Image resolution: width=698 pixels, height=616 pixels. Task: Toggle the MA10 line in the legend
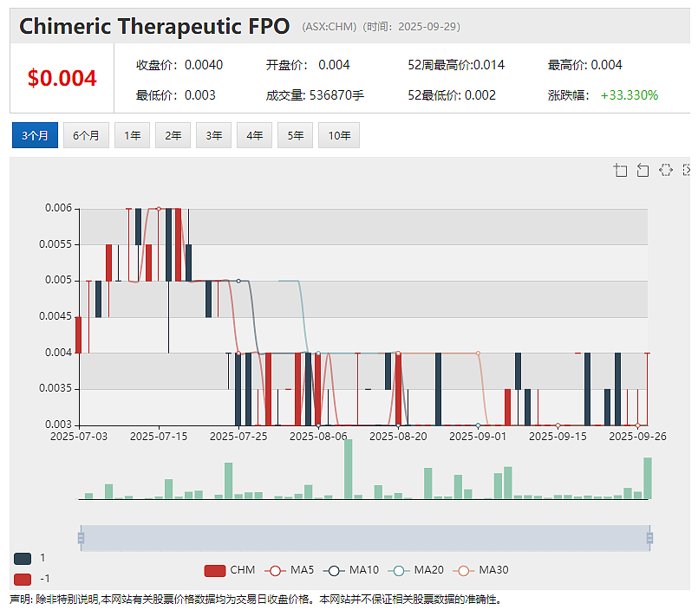[351, 570]
